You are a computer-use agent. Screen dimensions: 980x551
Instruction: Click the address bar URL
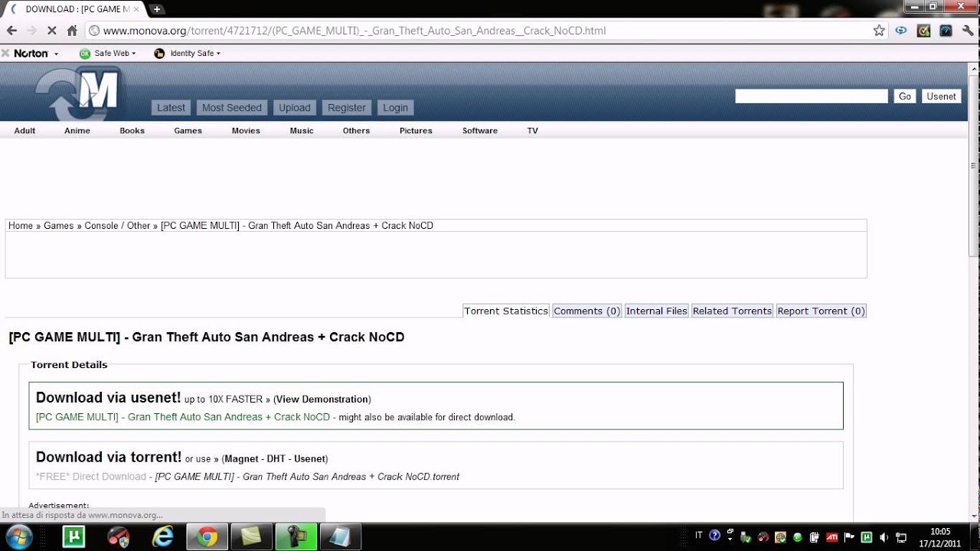click(x=354, y=31)
